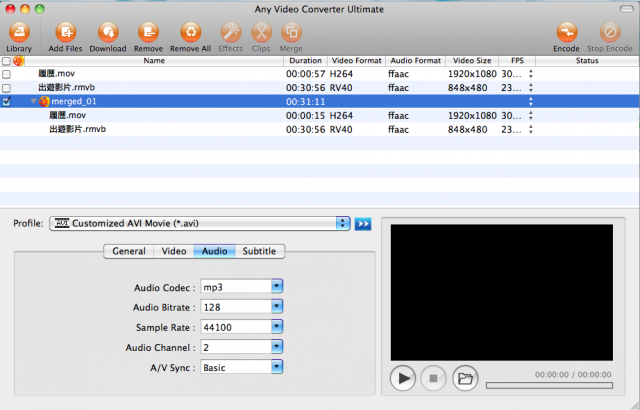
Task: Click the 00:00:00 / 00:00:00 time readout
Action: click(573, 375)
